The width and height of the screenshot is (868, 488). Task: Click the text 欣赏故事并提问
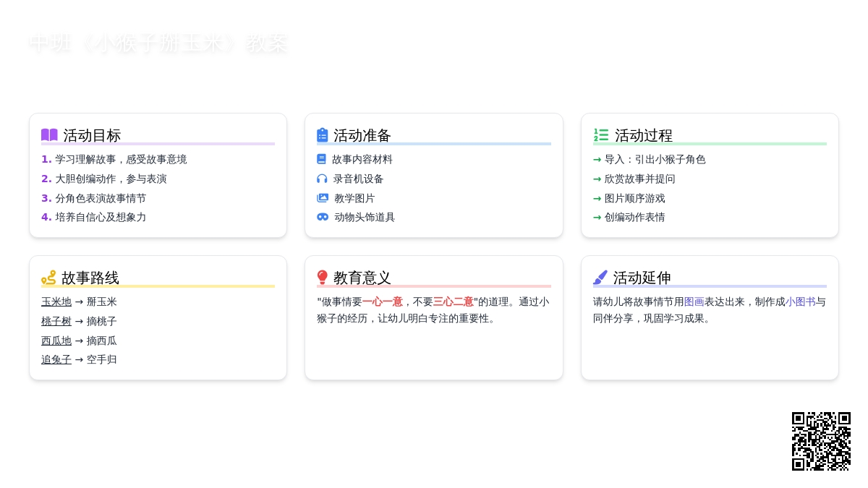[640, 179]
